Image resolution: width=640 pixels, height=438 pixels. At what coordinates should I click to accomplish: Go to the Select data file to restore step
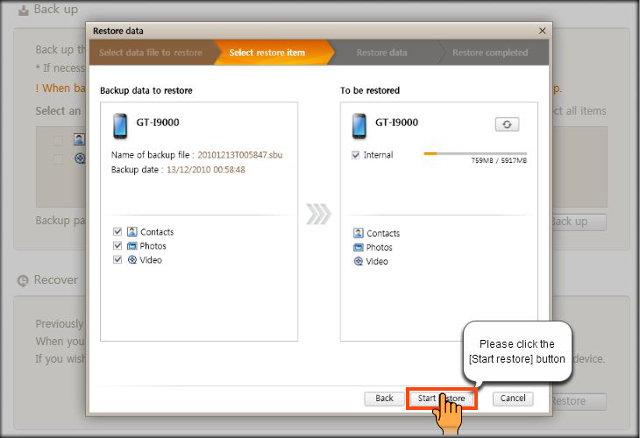149,52
